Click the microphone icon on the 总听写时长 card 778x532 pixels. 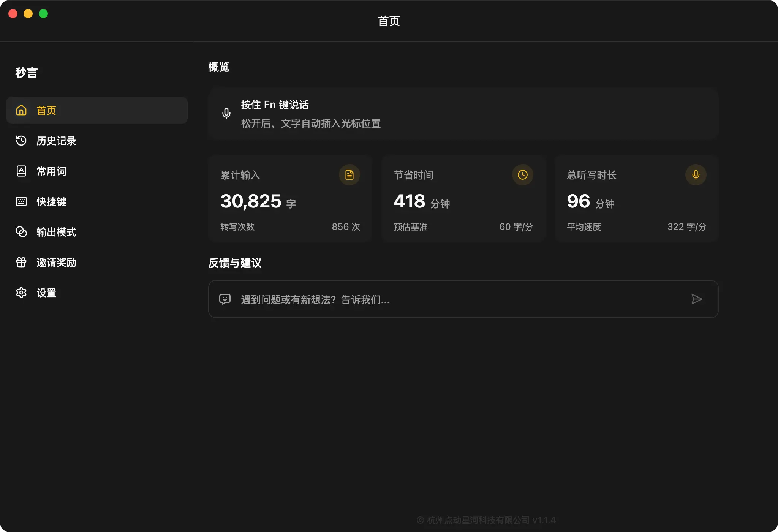[x=696, y=175]
